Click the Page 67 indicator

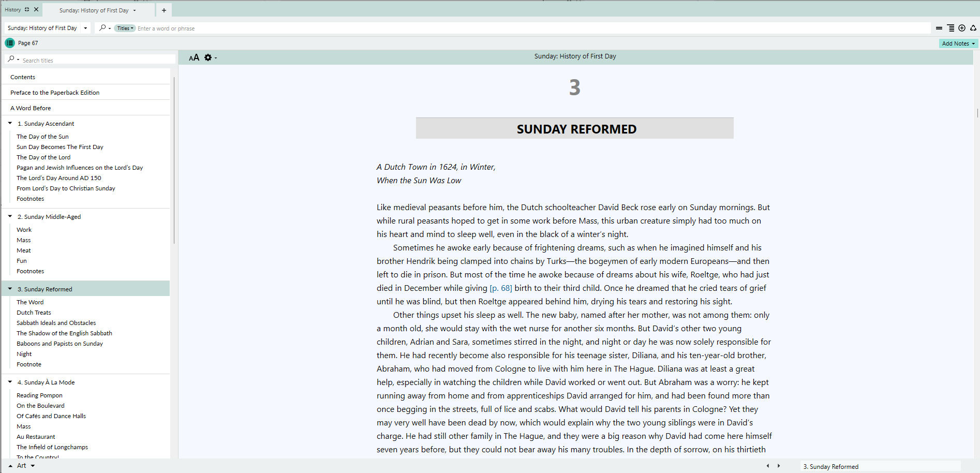(x=28, y=43)
